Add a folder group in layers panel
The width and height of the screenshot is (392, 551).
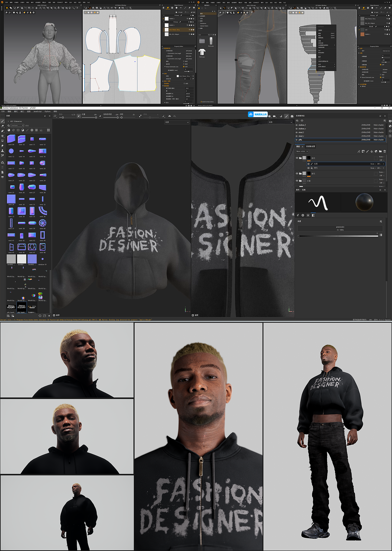pos(380,151)
